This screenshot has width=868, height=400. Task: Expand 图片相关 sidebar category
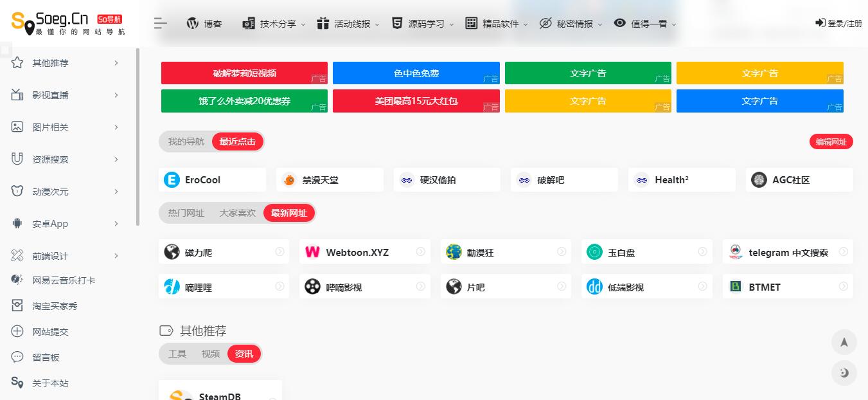click(66, 127)
